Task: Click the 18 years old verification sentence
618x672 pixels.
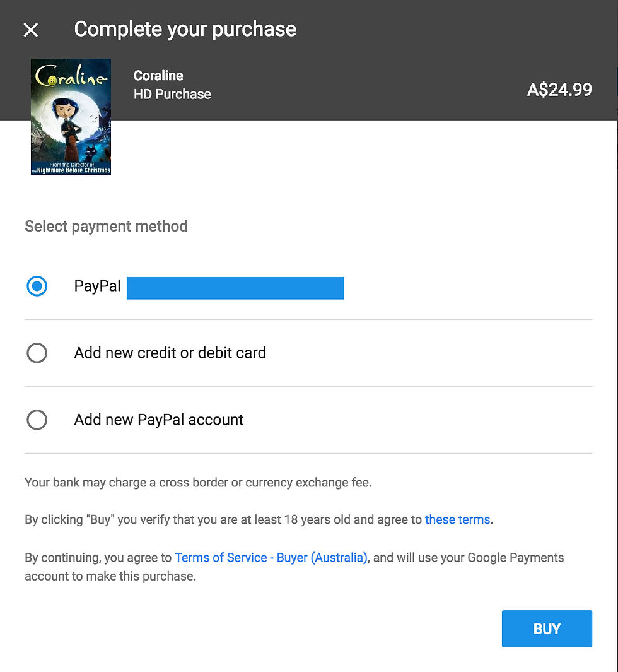Action: coord(259,519)
